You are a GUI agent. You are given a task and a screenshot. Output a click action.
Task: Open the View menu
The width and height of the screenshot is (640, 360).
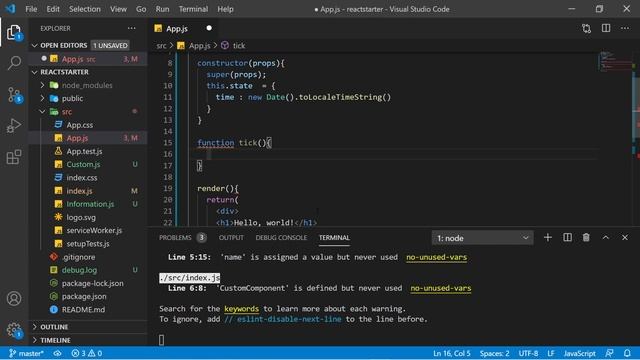click(118, 9)
